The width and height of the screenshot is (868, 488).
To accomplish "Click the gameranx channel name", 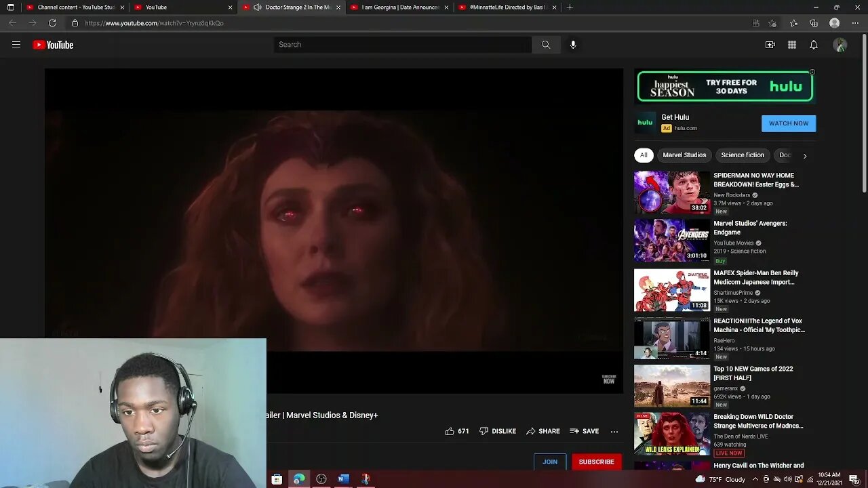I will tap(726, 388).
